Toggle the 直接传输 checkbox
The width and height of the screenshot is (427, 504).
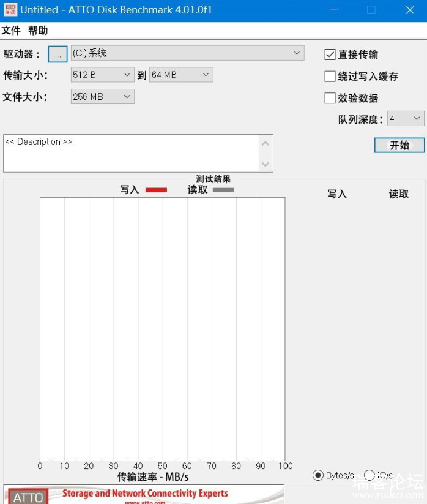330,55
